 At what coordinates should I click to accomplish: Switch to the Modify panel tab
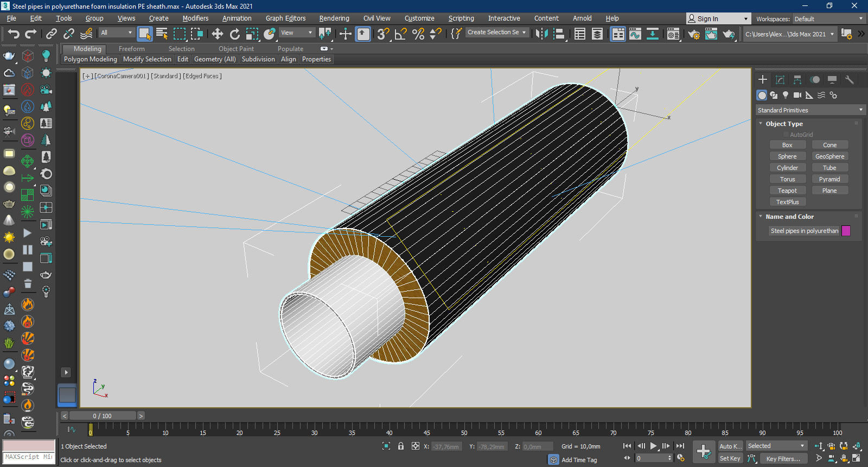click(x=780, y=79)
